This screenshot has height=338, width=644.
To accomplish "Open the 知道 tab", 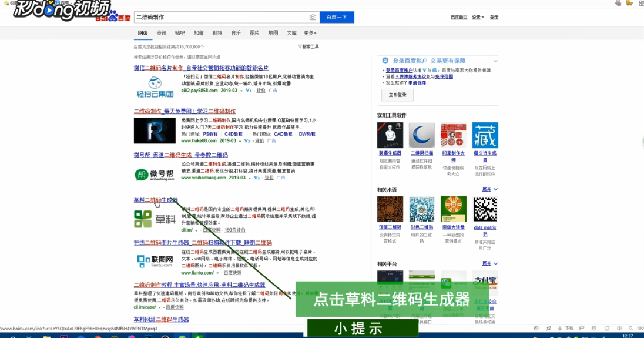I will click(199, 33).
